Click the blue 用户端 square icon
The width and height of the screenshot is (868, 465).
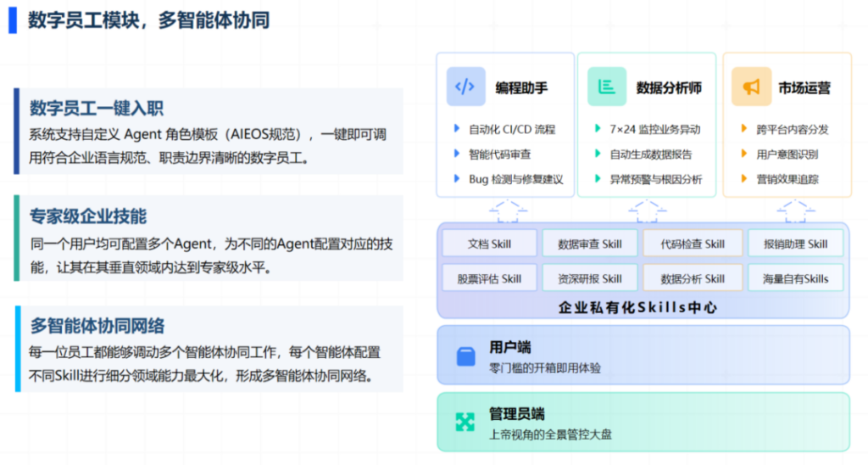(466, 356)
